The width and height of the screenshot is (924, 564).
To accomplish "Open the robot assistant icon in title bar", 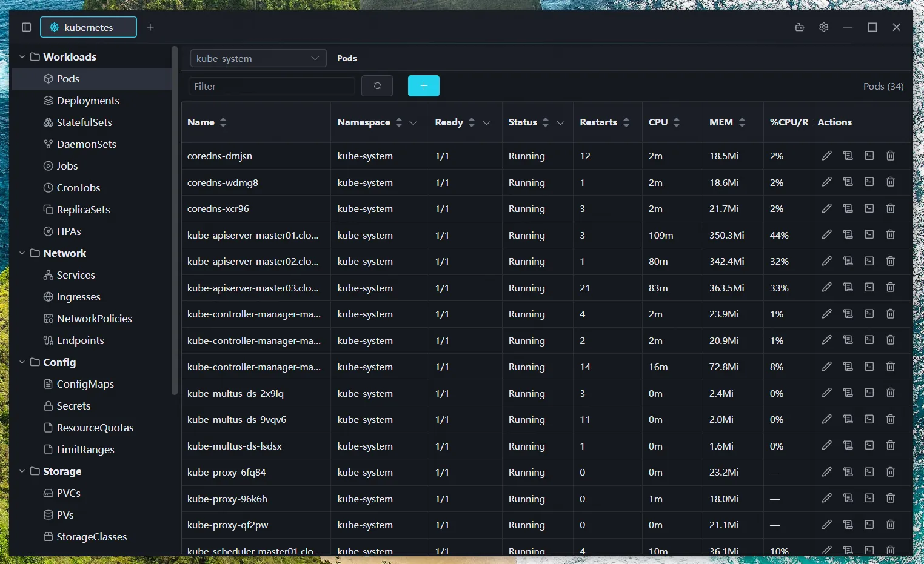I will pos(800,27).
